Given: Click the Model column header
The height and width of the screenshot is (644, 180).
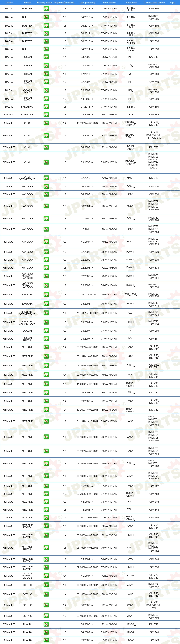Looking at the screenshot, I should click(27, 3).
